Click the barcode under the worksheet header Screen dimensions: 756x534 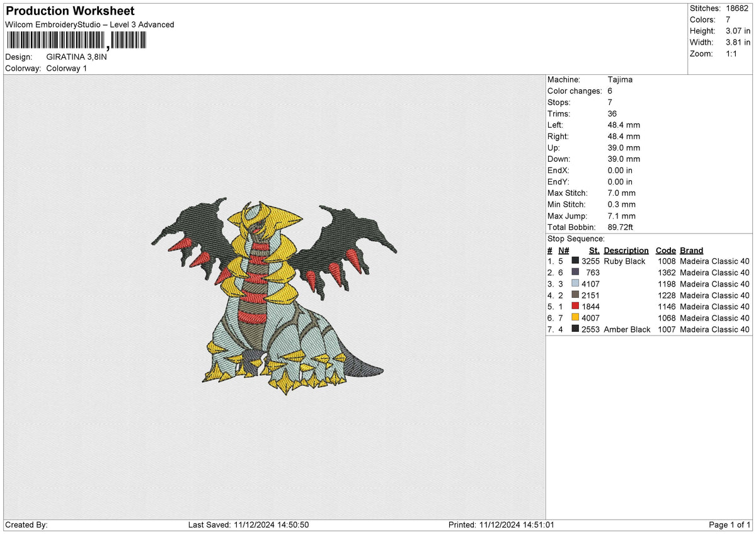click(76, 41)
